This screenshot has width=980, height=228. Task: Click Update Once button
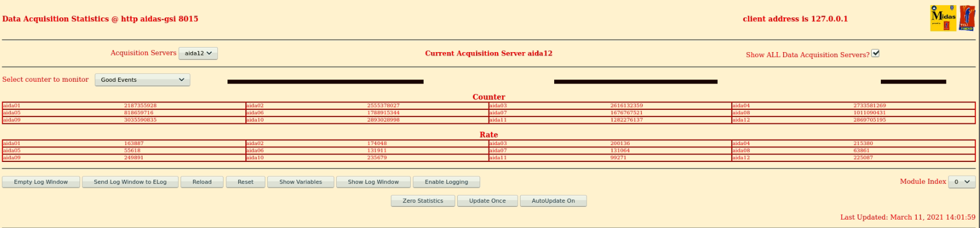pyautogui.click(x=487, y=201)
